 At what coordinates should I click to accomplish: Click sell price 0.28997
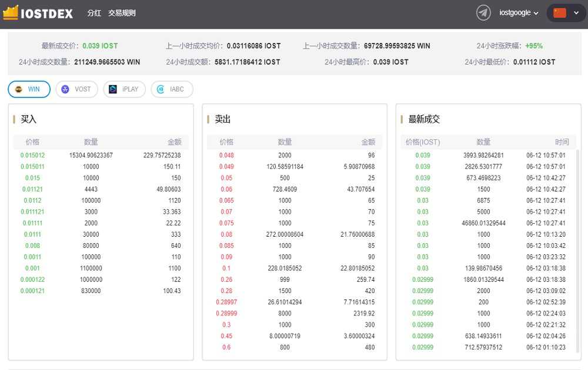coord(226,302)
